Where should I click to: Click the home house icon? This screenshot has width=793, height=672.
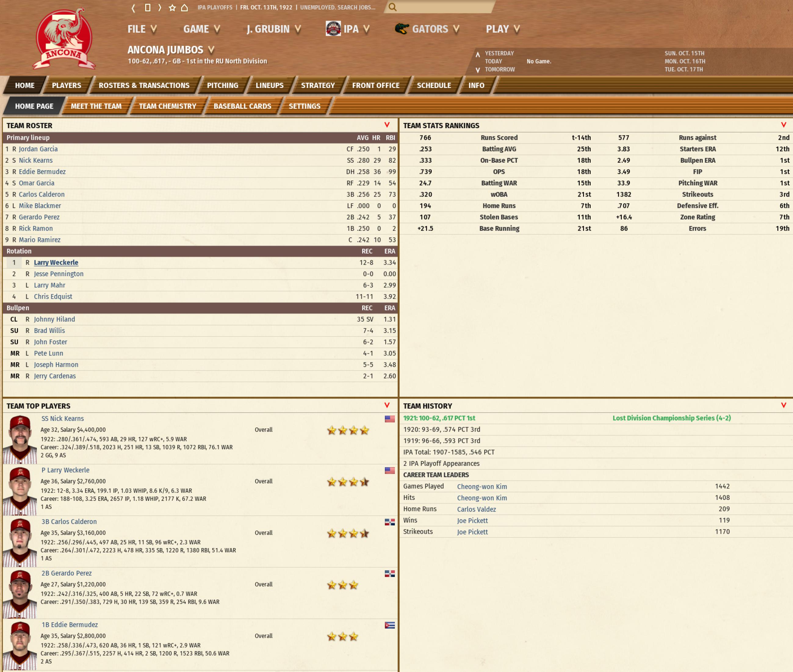[x=184, y=8]
